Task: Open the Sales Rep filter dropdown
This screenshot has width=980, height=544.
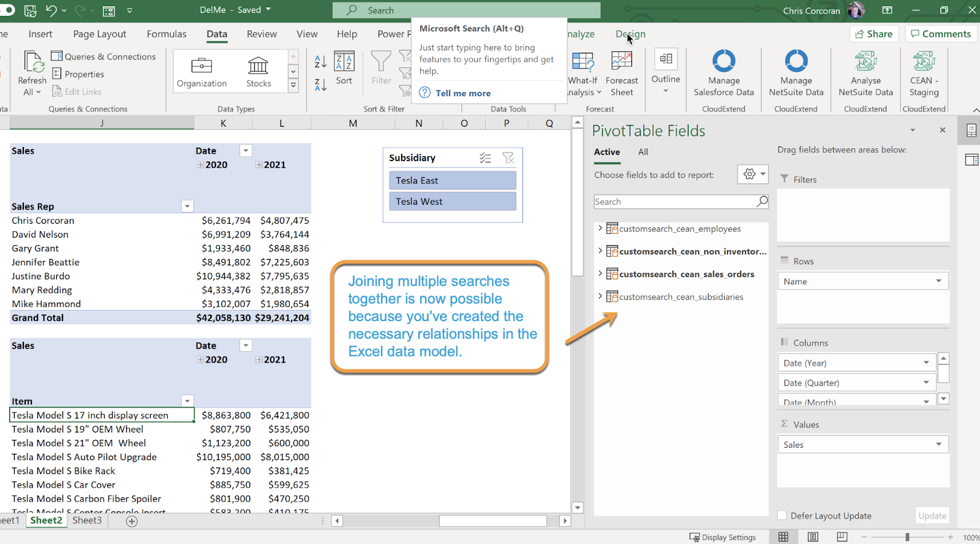Action: 187,206
